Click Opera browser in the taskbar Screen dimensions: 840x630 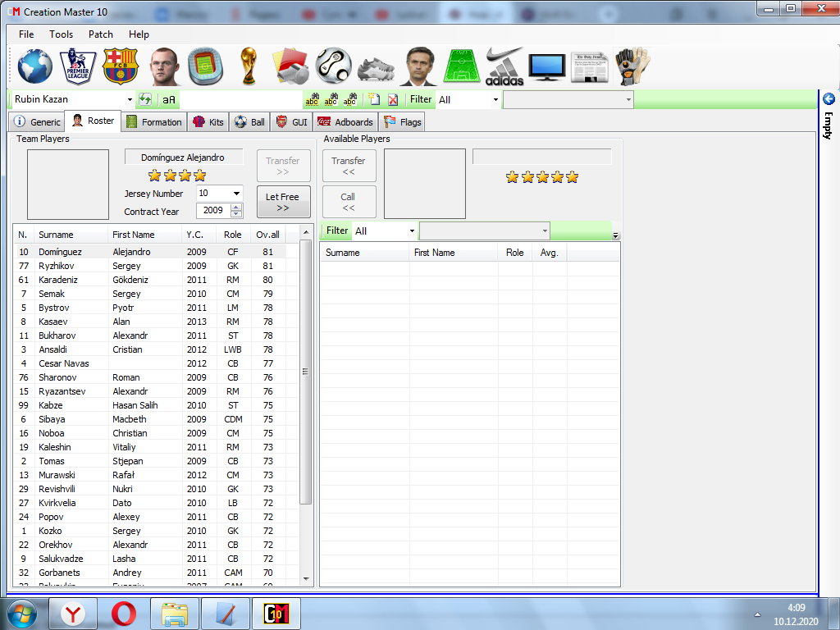click(124, 613)
